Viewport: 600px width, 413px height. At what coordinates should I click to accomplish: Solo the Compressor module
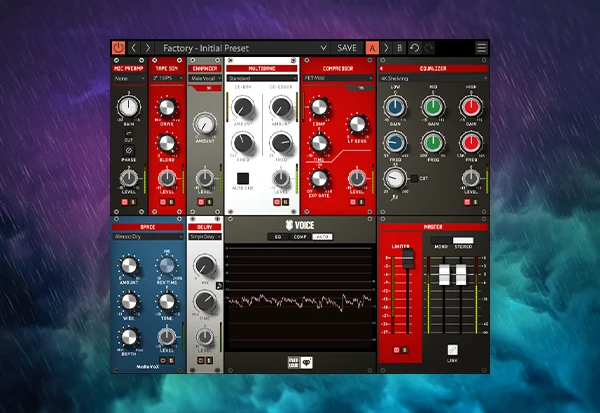[x=361, y=202]
